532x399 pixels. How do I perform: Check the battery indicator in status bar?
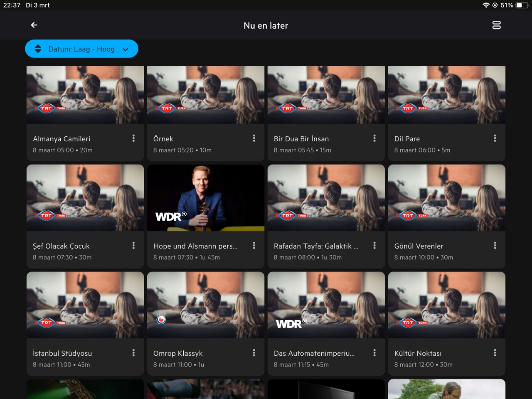click(x=521, y=5)
